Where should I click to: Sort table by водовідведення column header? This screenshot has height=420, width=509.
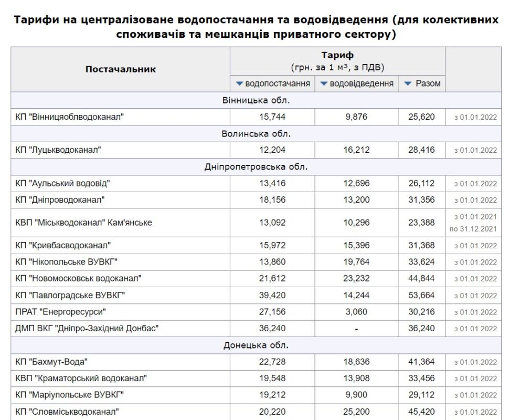[362, 83]
